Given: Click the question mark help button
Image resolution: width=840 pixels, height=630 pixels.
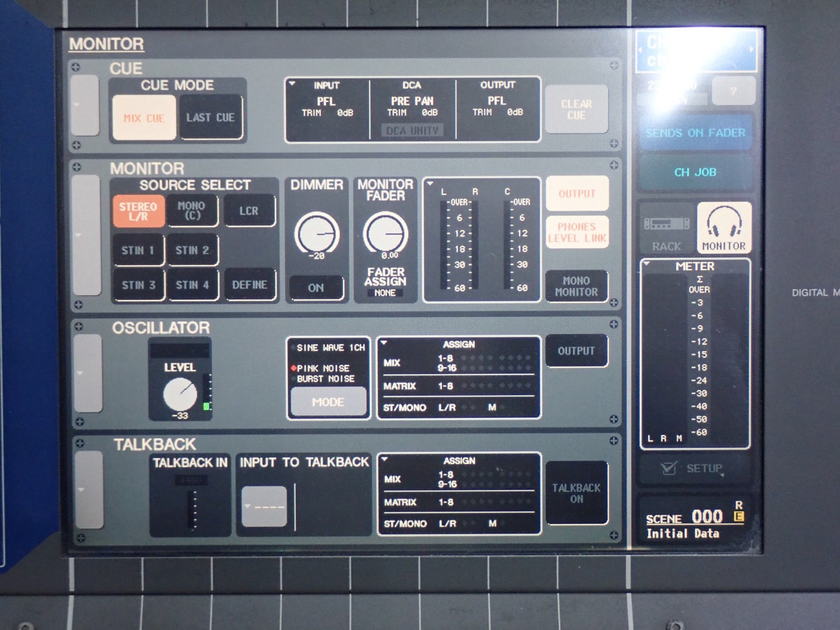Looking at the screenshot, I should (x=733, y=91).
